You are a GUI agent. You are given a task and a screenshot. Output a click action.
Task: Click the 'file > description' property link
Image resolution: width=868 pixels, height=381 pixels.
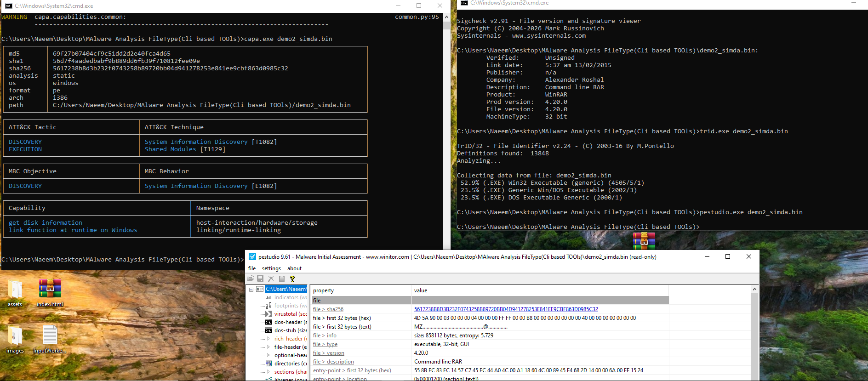(333, 362)
